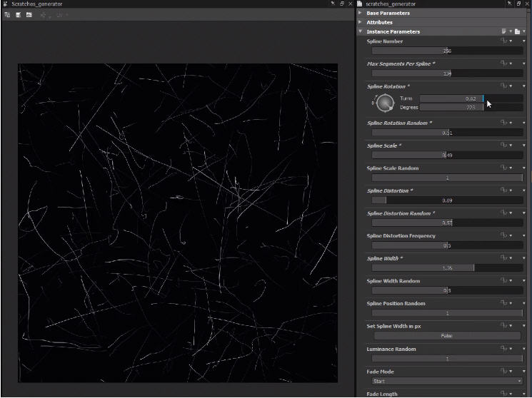Click the Spline Distortion slider showing 0.09

coord(447,200)
